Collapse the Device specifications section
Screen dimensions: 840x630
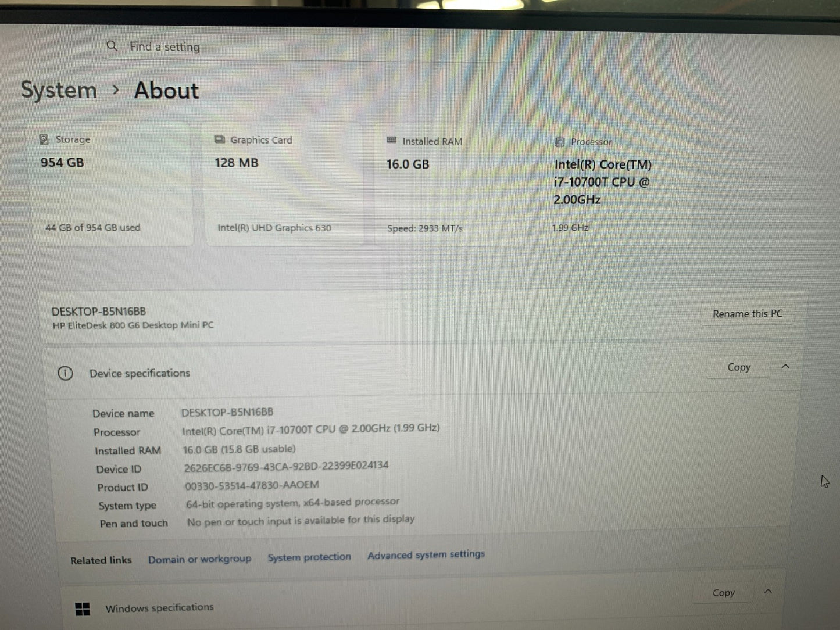785,366
